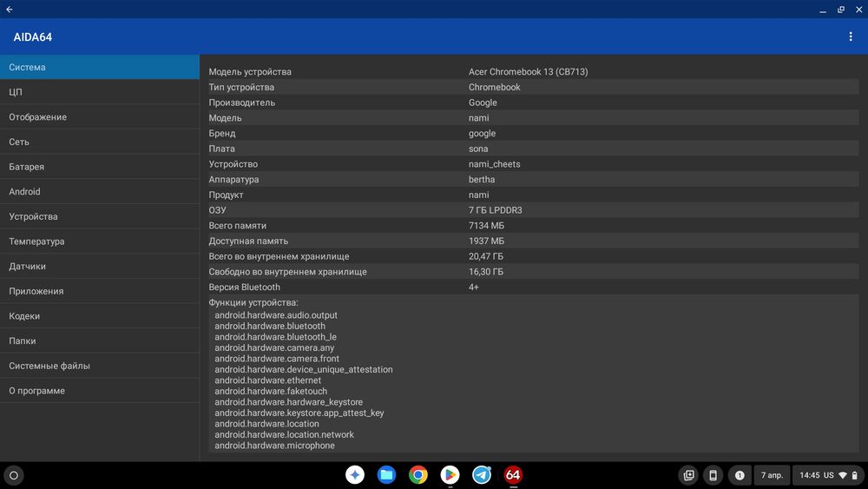The width and height of the screenshot is (868, 489).
Task: Click the Доступная память value 1937 МБ
Action: pos(486,241)
